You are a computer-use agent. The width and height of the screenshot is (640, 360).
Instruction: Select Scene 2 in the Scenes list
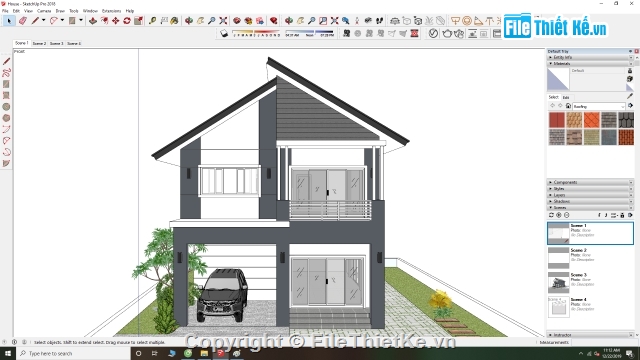point(590,258)
